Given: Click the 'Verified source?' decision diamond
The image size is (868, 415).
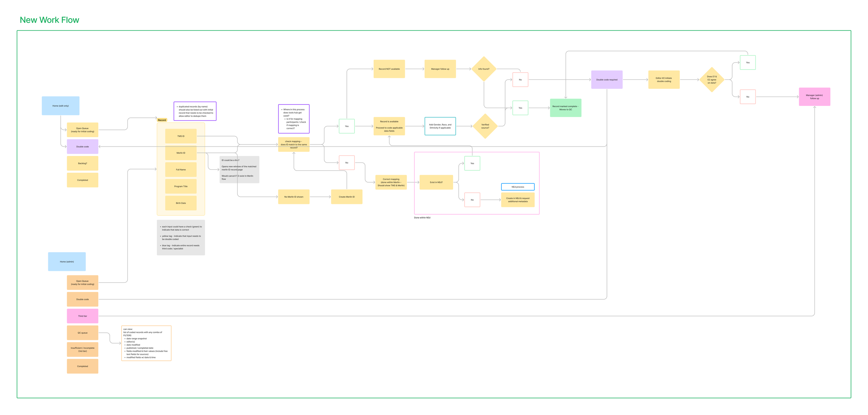Looking at the screenshot, I should [x=485, y=126].
